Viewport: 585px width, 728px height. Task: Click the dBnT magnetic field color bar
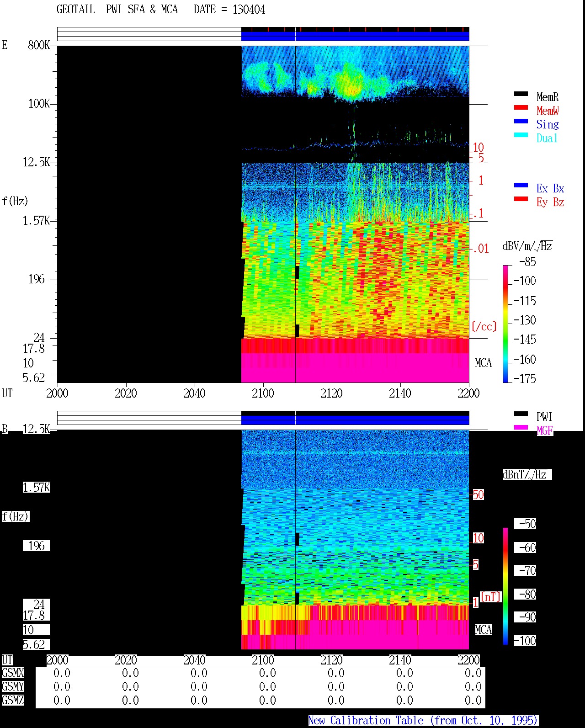(505, 586)
